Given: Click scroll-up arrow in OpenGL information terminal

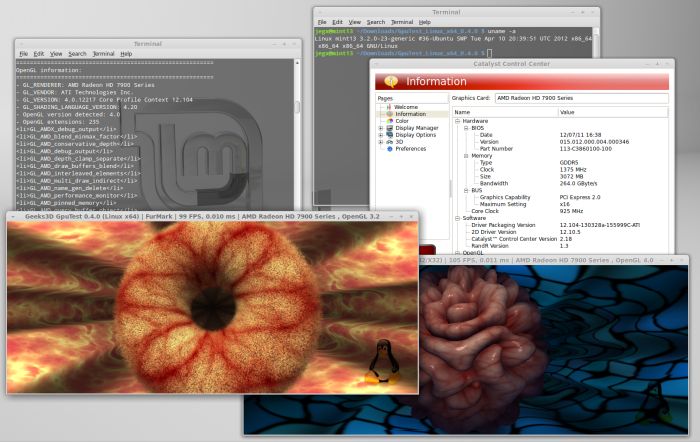Looking at the screenshot, I should click(297, 63).
